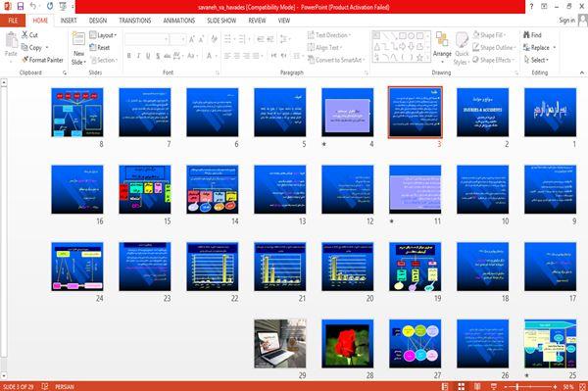Click Slide Show icon in status bar
The width and height of the screenshot is (588, 391).
point(494,386)
